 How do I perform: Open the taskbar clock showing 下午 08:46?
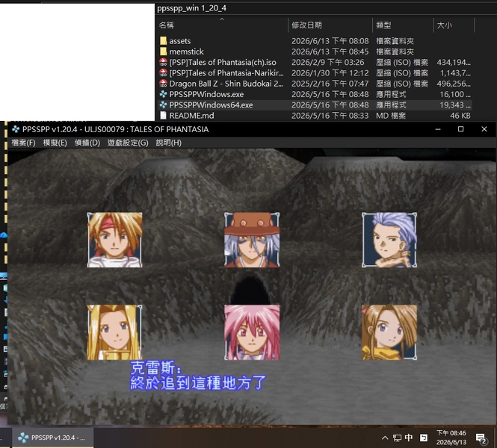pos(451,438)
